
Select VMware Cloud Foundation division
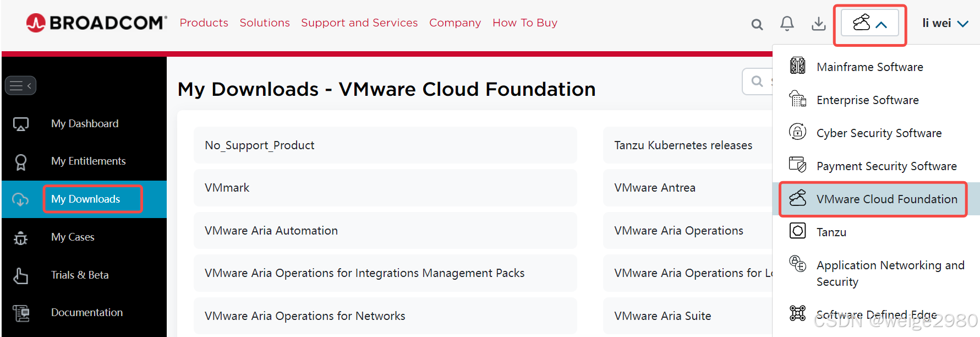tap(887, 199)
